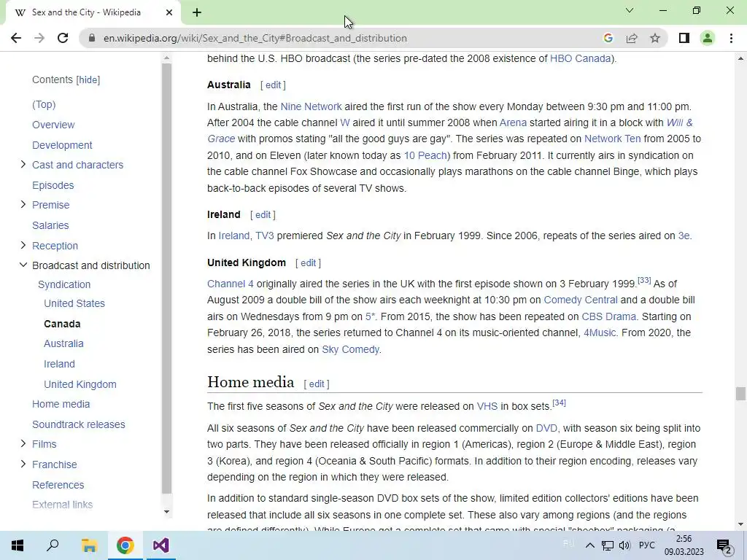Reload the Wikipedia page

pyautogui.click(x=63, y=38)
